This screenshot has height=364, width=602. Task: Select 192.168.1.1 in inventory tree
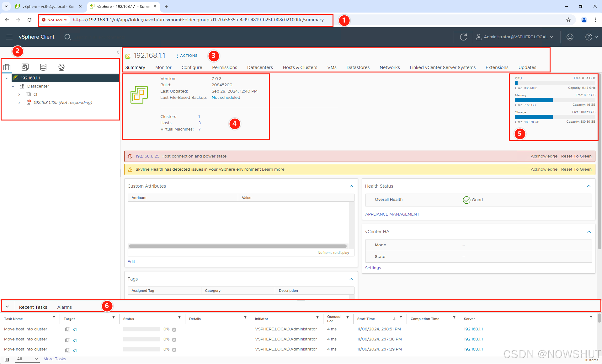(x=30, y=78)
